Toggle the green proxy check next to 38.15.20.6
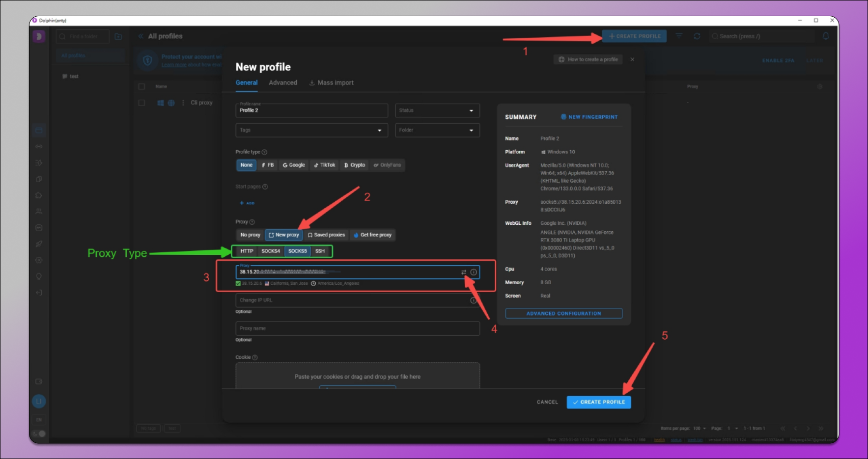Image resolution: width=868 pixels, height=459 pixels. coord(238,283)
